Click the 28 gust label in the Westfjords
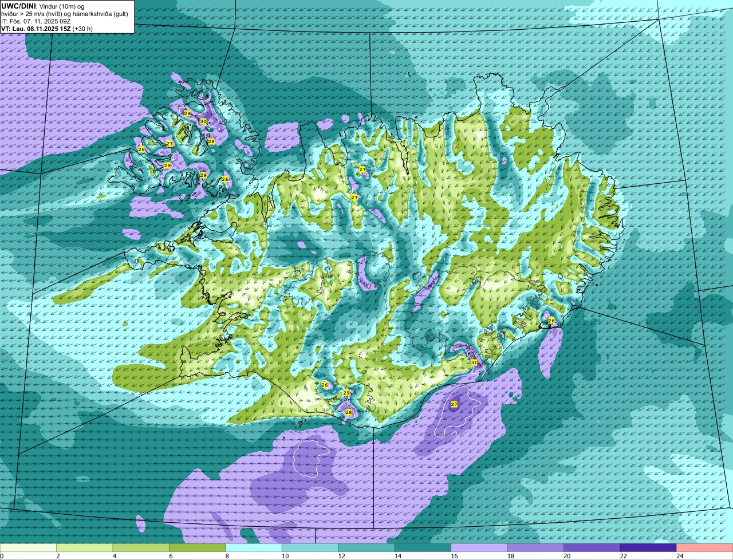The image size is (733, 560). [211, 141]
